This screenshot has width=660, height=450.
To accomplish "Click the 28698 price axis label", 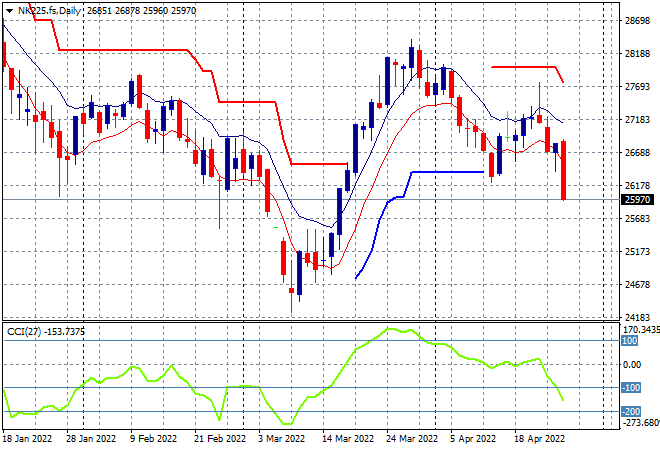I will pyautogui.click(x=637, y=20).
